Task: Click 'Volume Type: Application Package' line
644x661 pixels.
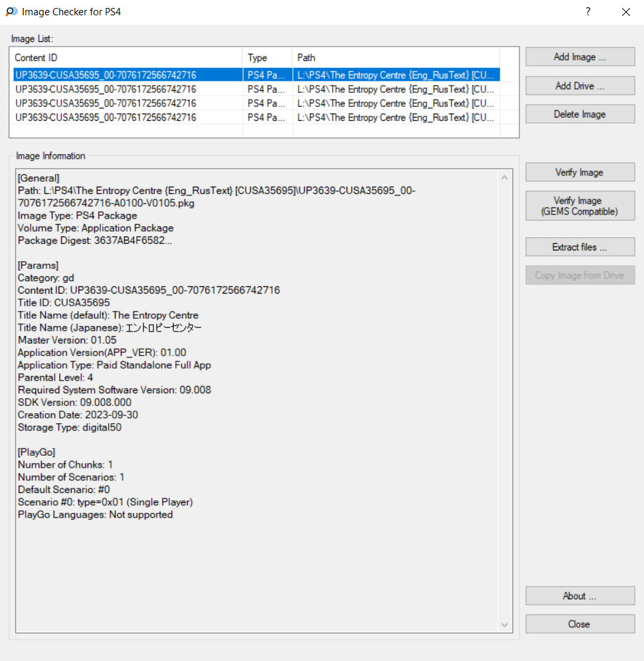Action: point(96,228)
